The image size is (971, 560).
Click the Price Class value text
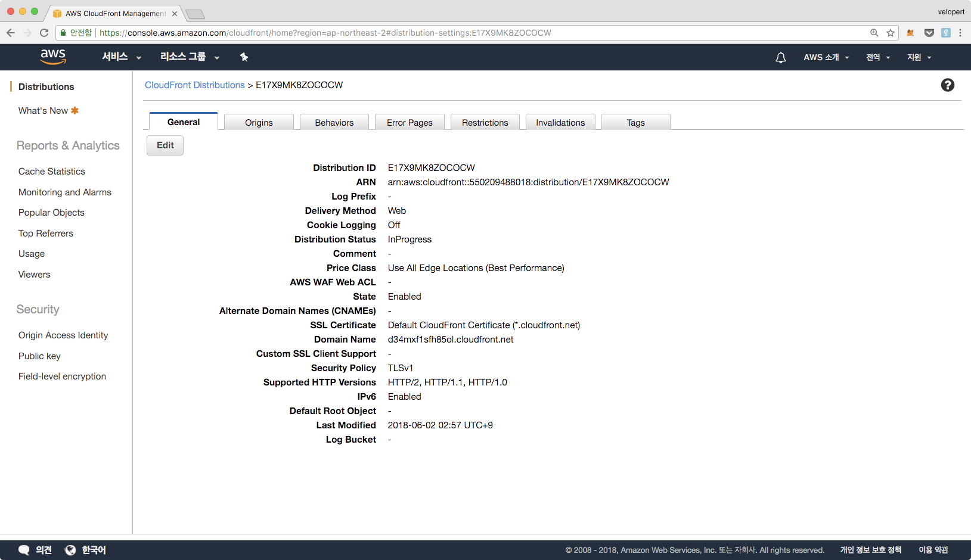(476, 268)
